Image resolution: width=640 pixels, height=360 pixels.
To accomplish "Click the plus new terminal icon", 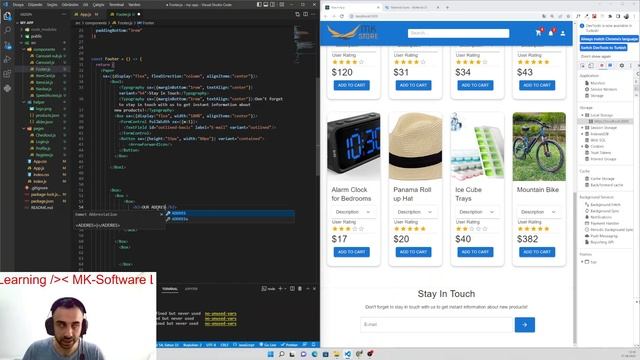I will (280, 289).
